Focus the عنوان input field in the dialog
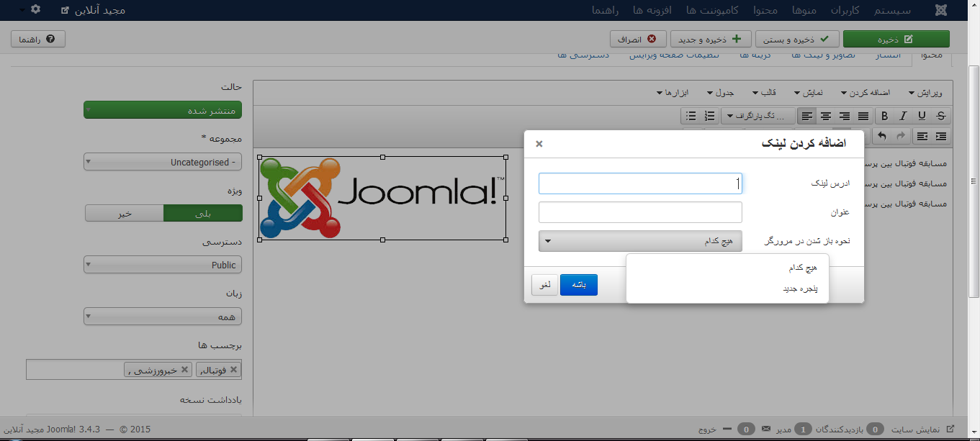Viewport: 980px width, 441px height. pos(640,212)
